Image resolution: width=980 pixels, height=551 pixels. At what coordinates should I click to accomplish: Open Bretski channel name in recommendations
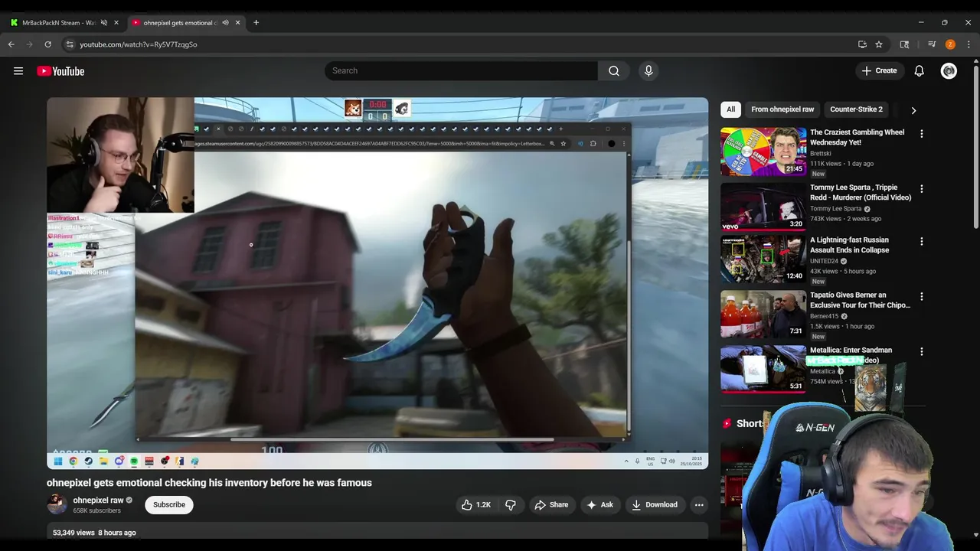tap(821, 153)
